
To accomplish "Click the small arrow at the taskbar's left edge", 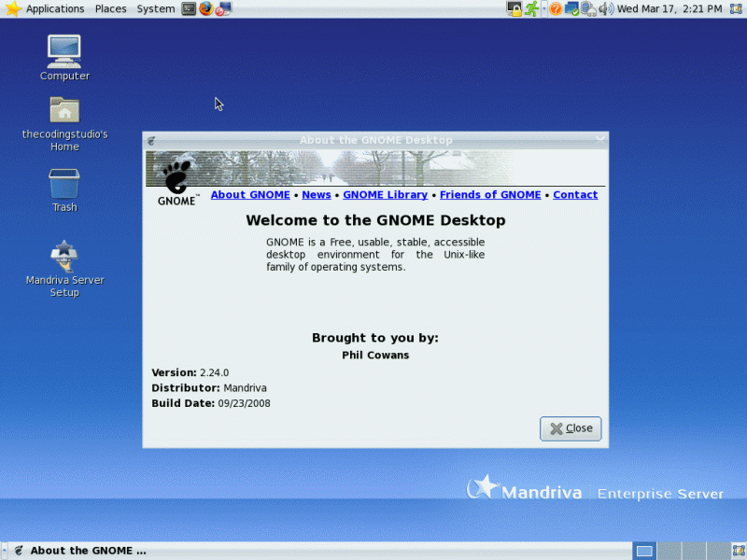I will [x=5, y=550].
